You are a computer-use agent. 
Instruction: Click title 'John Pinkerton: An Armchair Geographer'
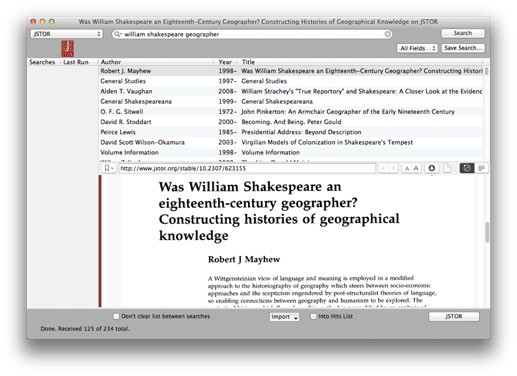[x=348, y=112]
